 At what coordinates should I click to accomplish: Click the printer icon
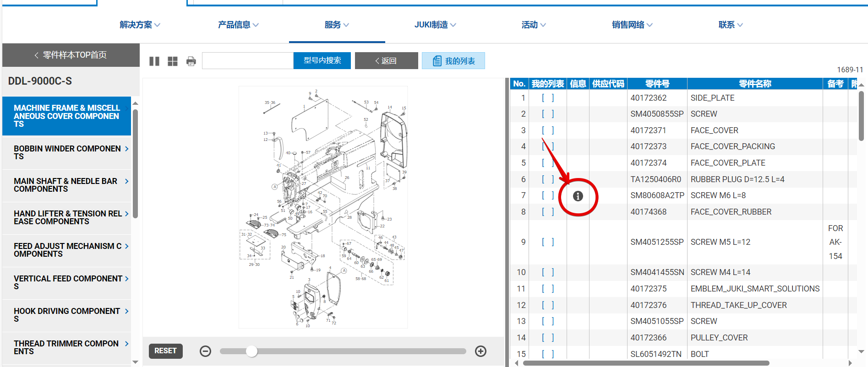pos(191,61)
